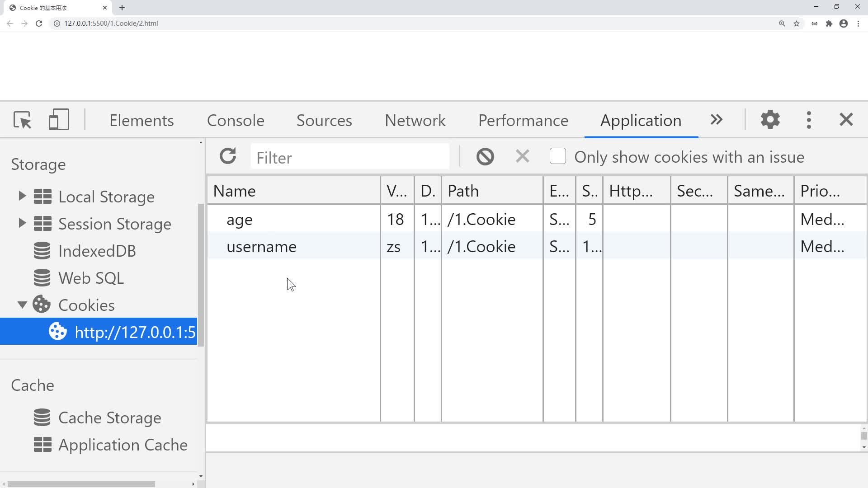Switch to the Network tab
This screenshot has width=868, height=488.
click(x=415, y=121)
